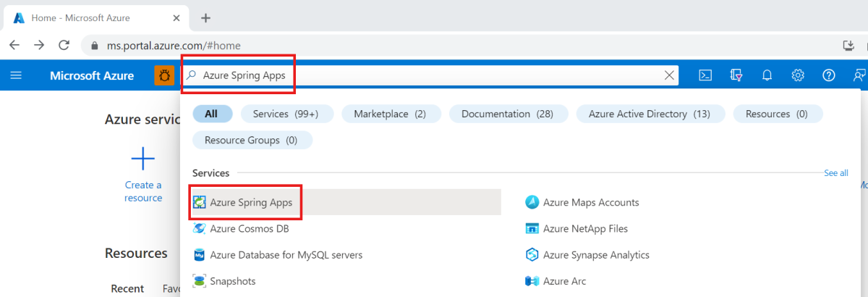
Task: Click the Create a resource plus icon
Action: point(143,159)
